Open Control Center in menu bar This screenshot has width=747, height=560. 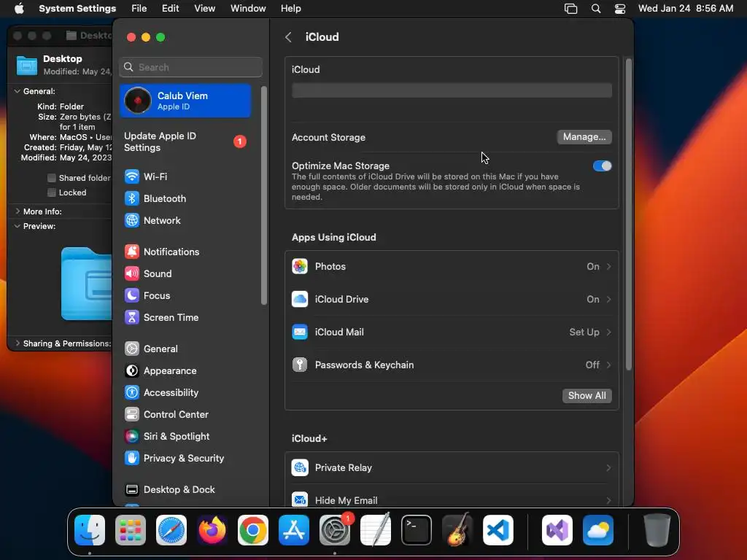click(x=620, y=9)
